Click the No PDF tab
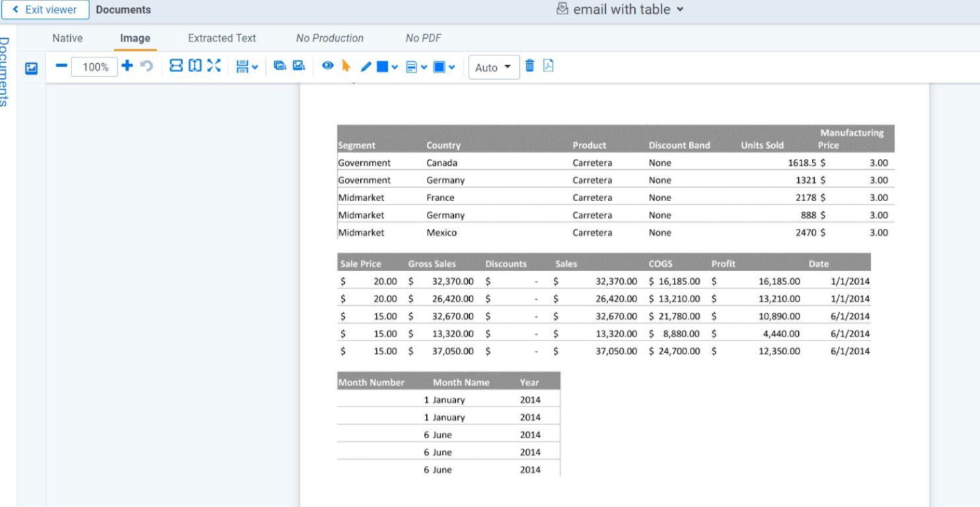Image resolution: width=980 pixels, height=507 pixels. coord(423,38)
